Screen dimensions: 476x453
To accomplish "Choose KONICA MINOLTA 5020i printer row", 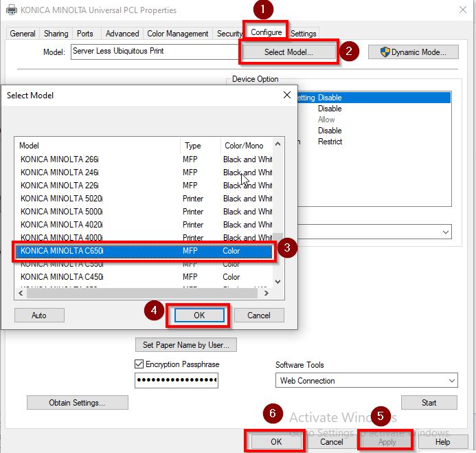I will (x=62, y=199).
